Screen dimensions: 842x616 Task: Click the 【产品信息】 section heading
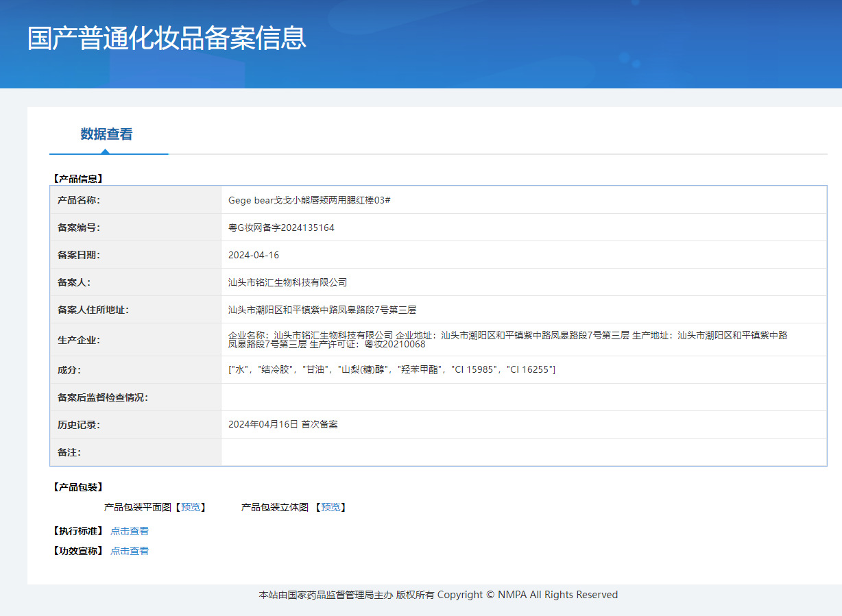pos(77,179)
